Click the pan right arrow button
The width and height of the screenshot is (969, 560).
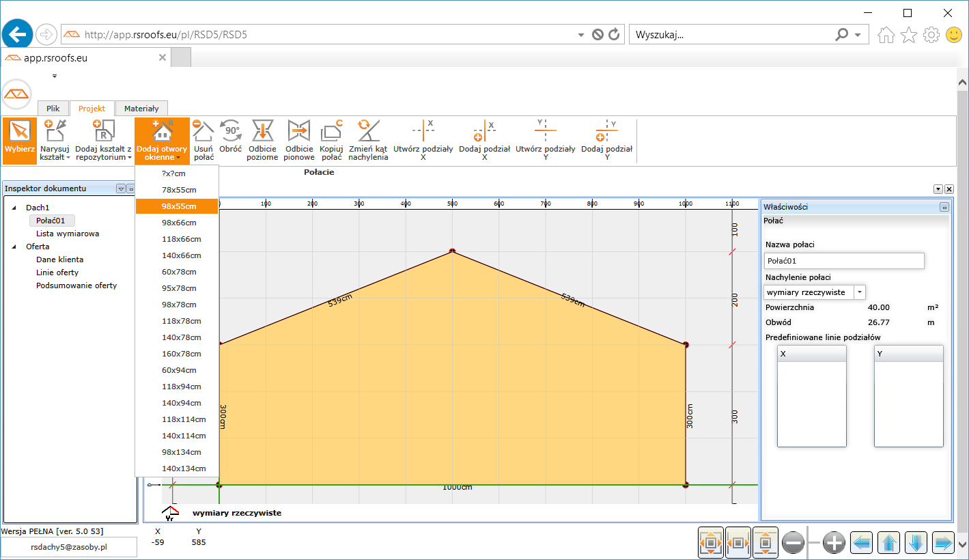click(943, 543)
